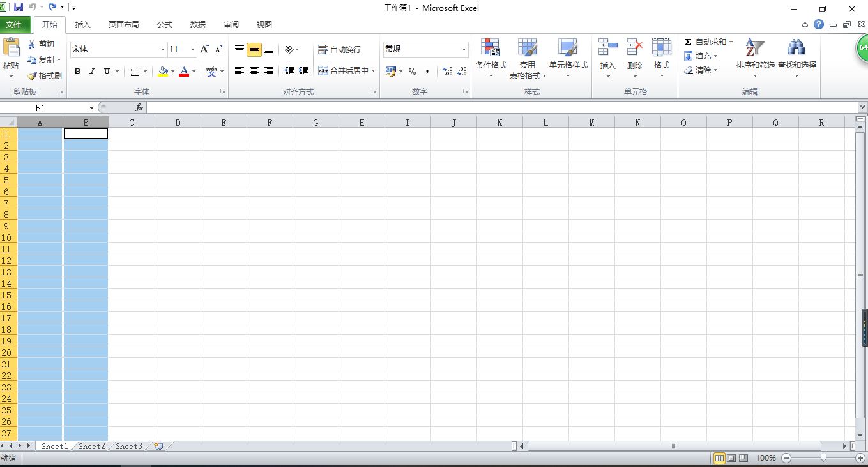Toggle Underline formatting
The width and height of the screenshot is (868, 467).
(107, 72)
